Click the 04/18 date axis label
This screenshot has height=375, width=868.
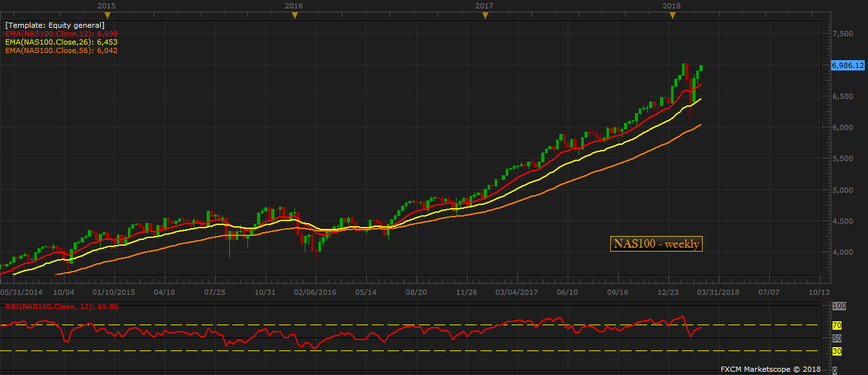(165, 292)
